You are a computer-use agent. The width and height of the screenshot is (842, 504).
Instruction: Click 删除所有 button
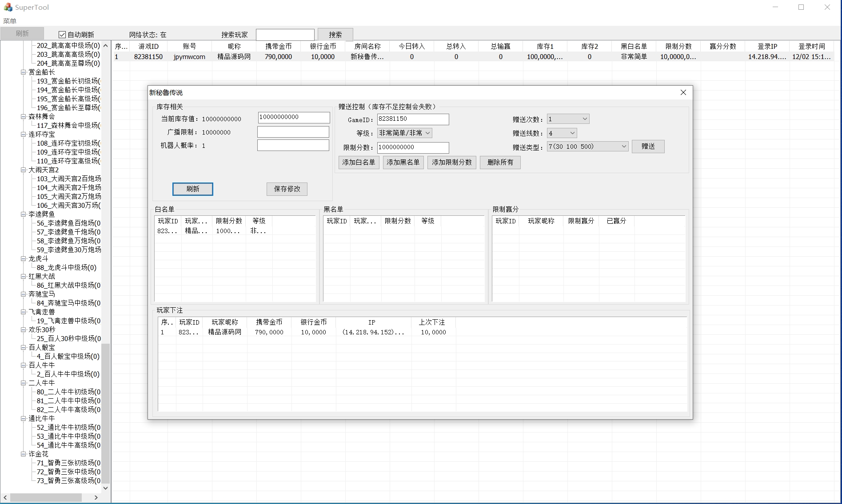pos(500,163)
